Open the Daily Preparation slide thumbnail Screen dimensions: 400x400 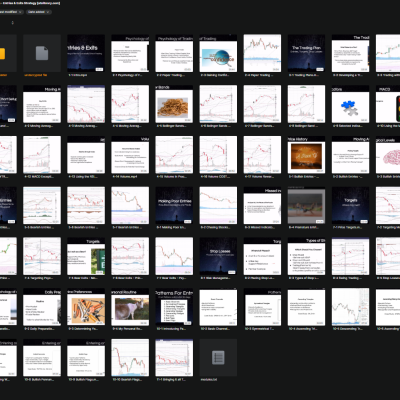click(42, 307)
